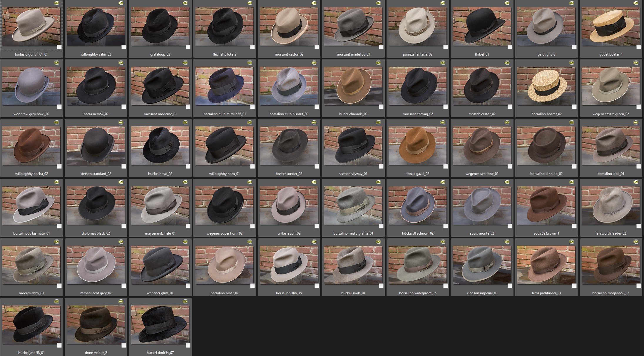The width and height of the screenshot is (644, 356).
Task: Tick checkbox on barbisio gondin61_01 thumbnail
Action: click(59, 47)
